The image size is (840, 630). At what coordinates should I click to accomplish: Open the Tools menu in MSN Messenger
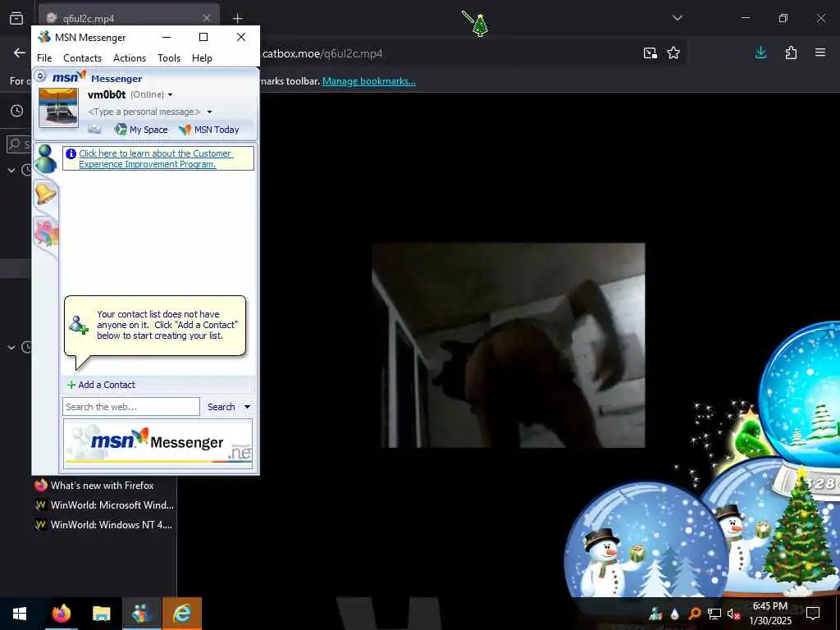pyautogui.click(x=169, y=58)
